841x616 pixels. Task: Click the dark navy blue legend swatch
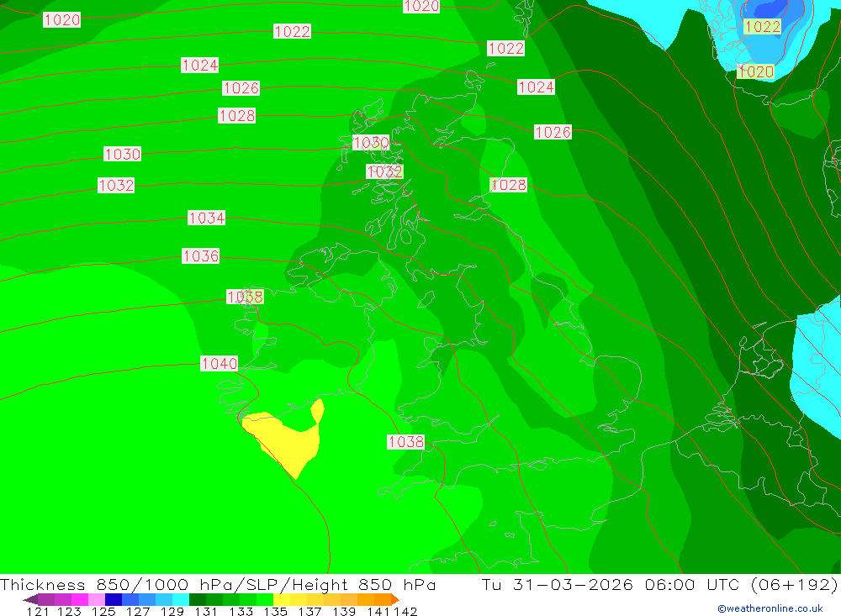(114, 599)
